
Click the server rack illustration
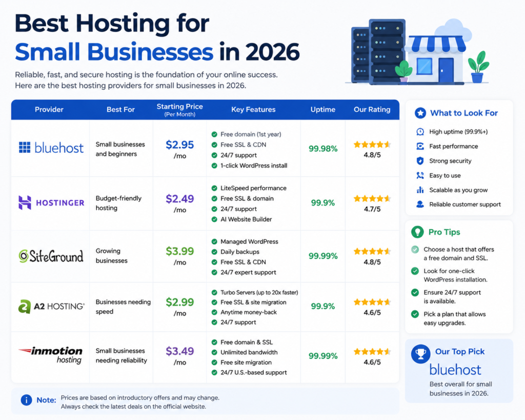point(378,51)
